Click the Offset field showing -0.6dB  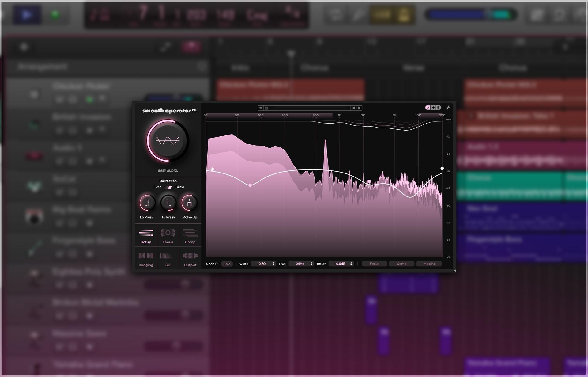[341, 264]
